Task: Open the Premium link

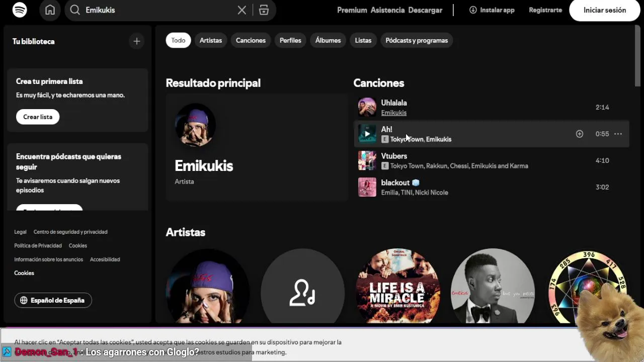Action: point(352,10)
